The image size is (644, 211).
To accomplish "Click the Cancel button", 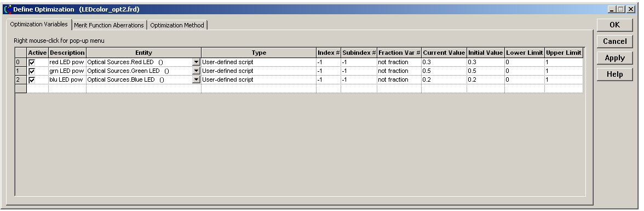I will pyautogui.click(x=615, y=41).
